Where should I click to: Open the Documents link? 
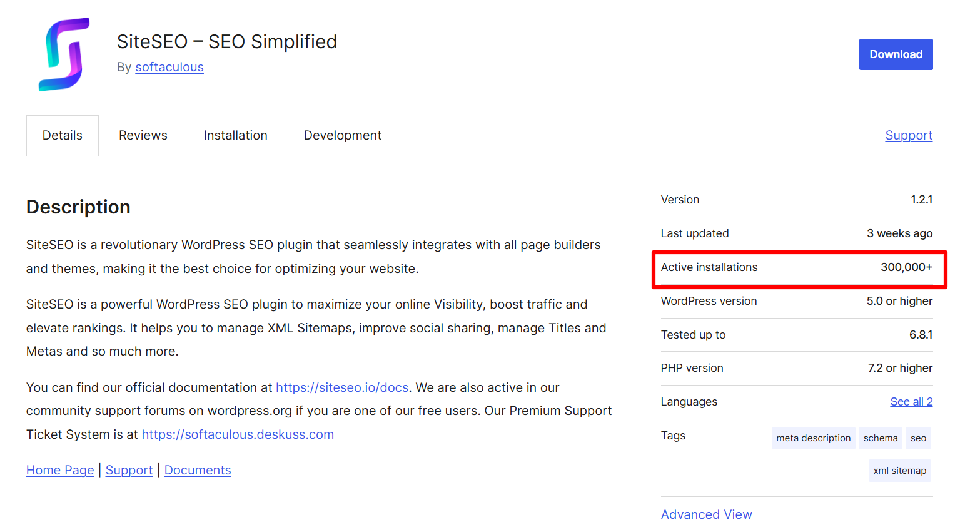coord(198,470)
